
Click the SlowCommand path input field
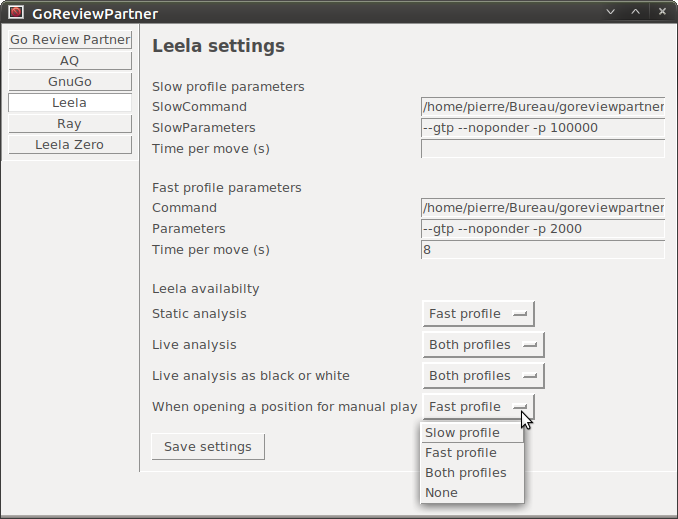[x=543, y=107]
